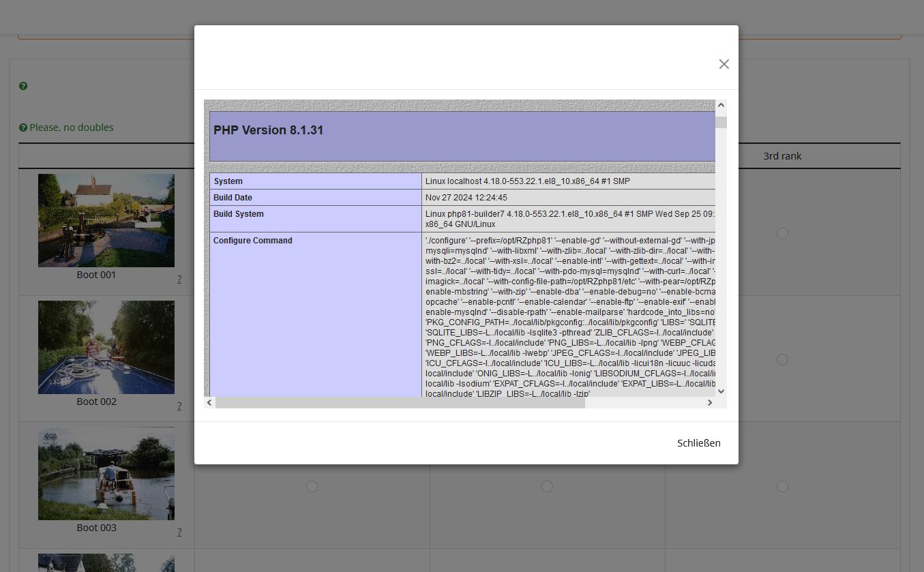The height and width of the screenshot is (572, 924).
Task: Click the horizontal scrollbar thumb in the PHP info frame
Action: click(x=400, y=403)
